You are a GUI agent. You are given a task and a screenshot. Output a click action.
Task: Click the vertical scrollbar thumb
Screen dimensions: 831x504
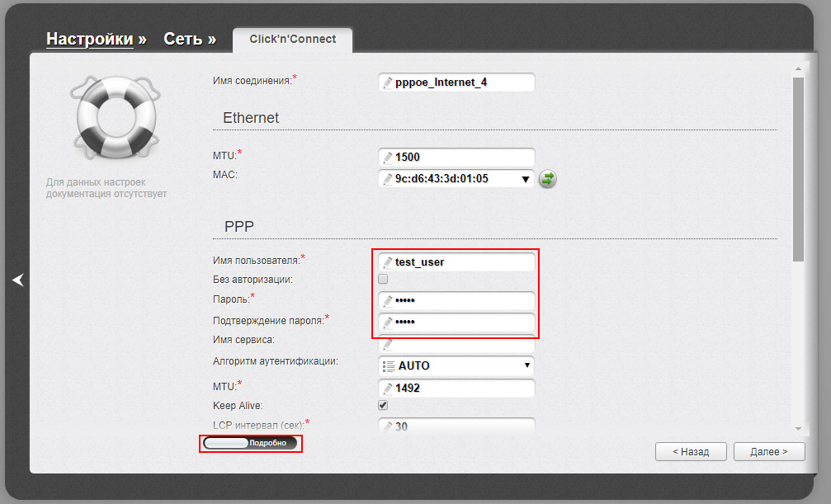pos(798,168)
